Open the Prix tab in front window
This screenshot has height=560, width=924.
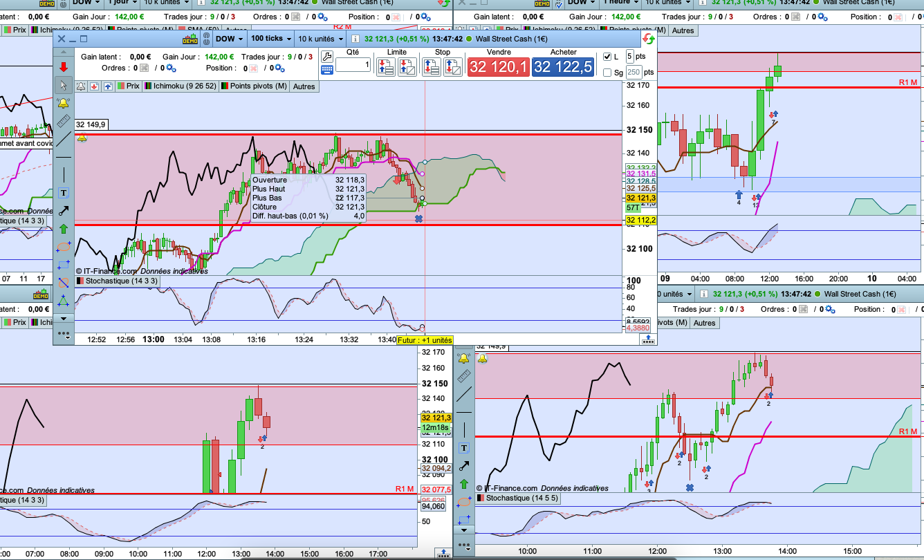[127, 86]
